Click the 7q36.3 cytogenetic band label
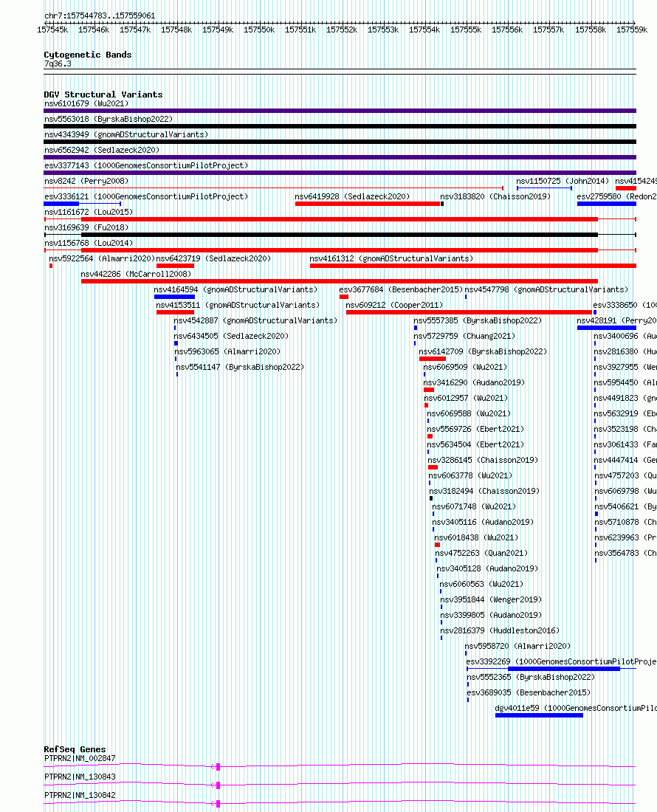657x812 pixels. tap(58, 65)
